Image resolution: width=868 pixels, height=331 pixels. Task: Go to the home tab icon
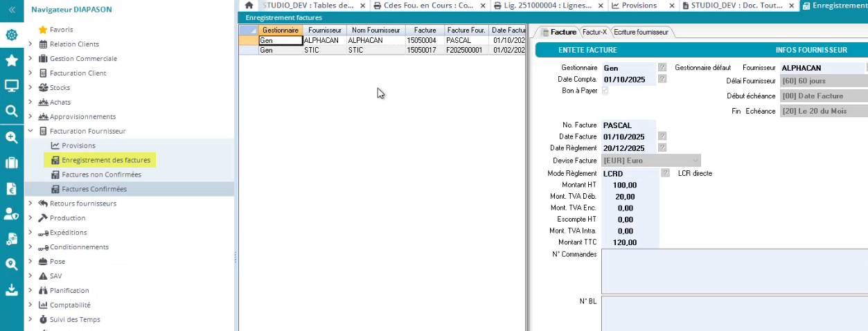[x=249, y=6]
